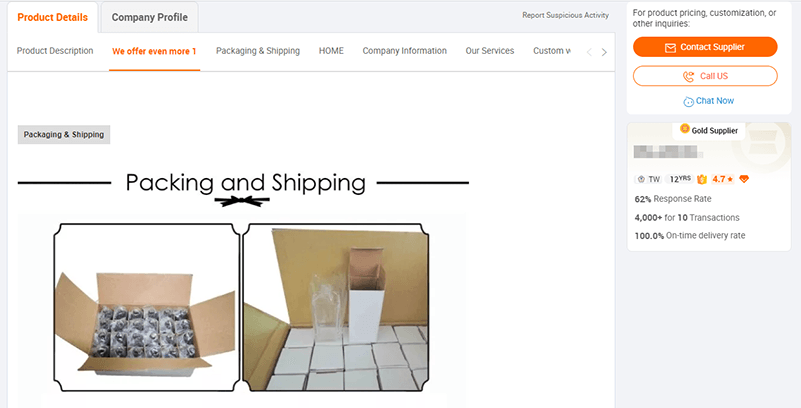Click the orange diamond icon near the rating
Screen dimensions: 801x408
[x=744, y=179]
